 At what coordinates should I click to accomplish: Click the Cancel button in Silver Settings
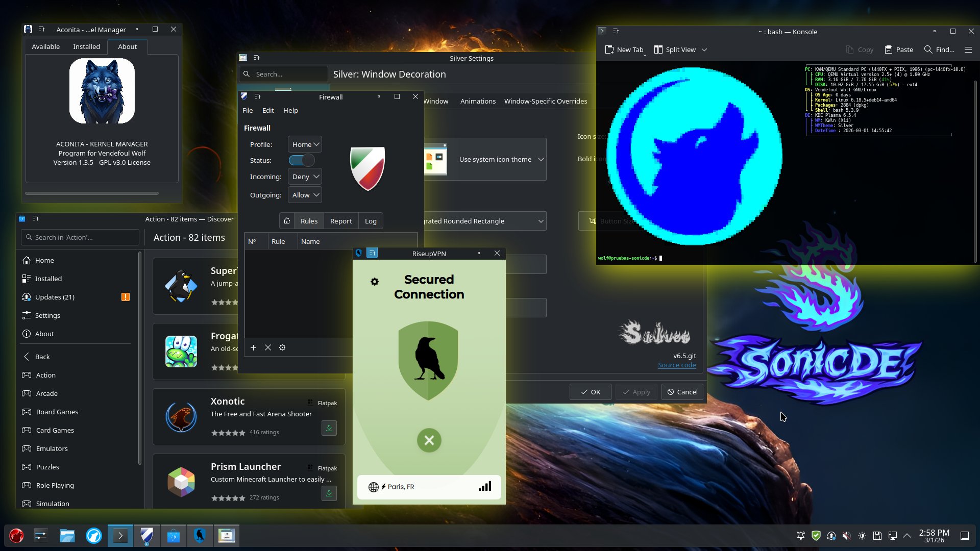coord(682,392)
